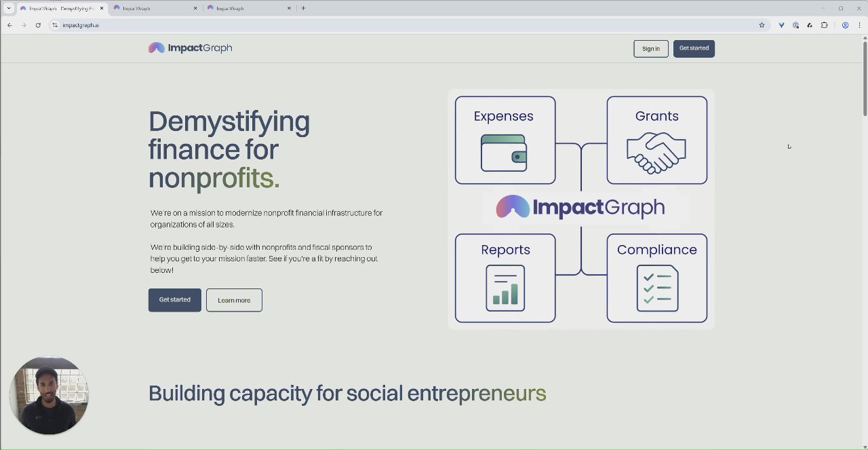Switch to the third ImpactGraph tab
The width and height of the screenshot is (868, 450).
[x=248, y=8]
